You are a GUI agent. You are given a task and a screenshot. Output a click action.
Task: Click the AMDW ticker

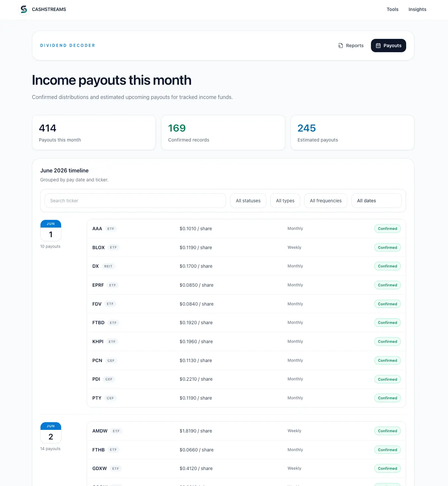click(x=100, y=431)
